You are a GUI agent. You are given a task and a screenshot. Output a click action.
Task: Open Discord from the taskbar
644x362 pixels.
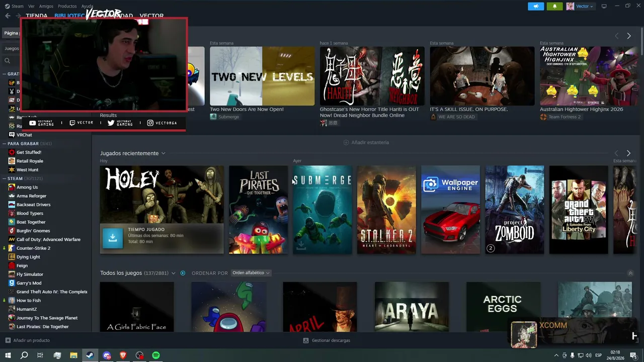coord(107,355)
